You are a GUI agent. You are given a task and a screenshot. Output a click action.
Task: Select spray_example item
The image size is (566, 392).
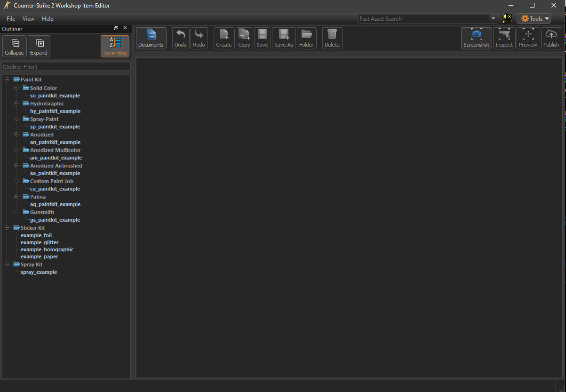[39, 272]
